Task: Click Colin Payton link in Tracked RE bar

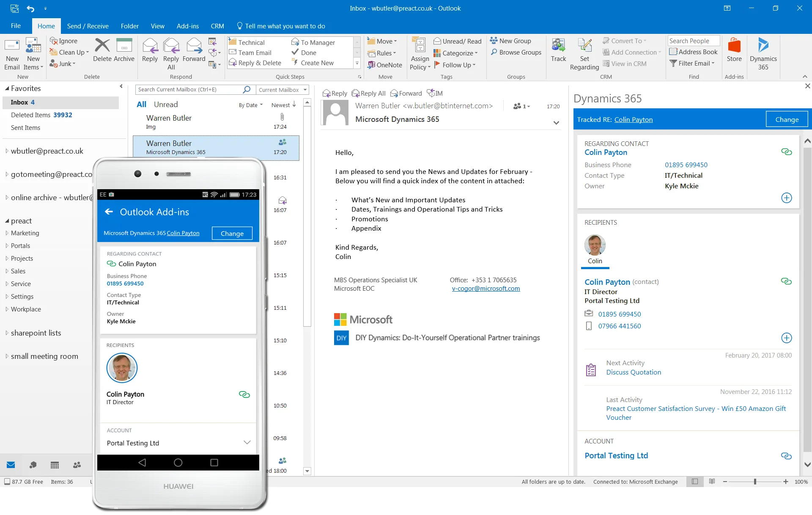Action: (633, 120)
